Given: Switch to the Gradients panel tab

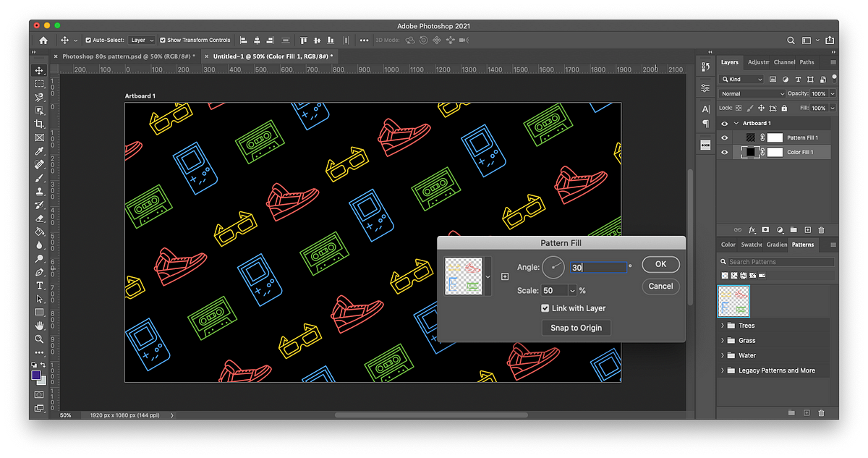Looking at the screenshot, I should 777,245.
